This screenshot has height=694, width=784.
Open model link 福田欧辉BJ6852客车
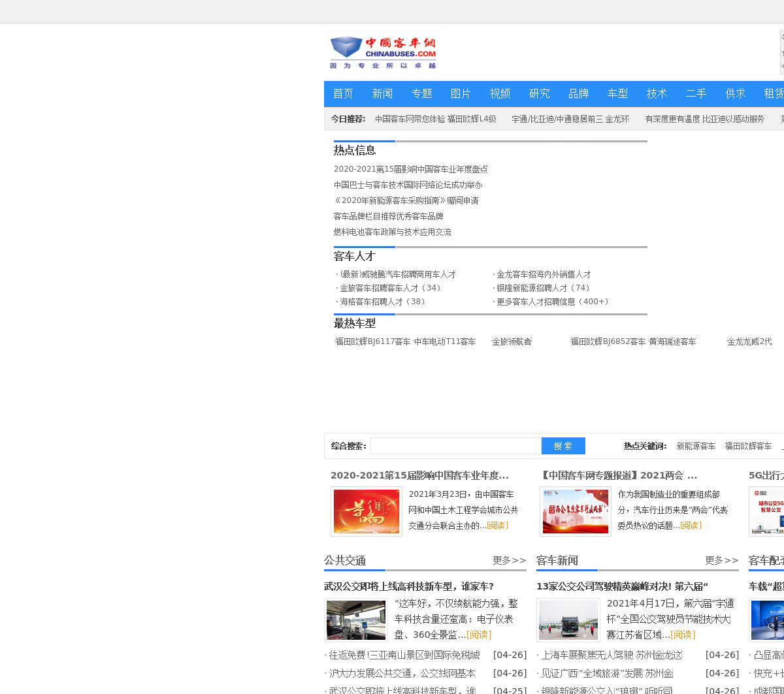[x=608, y=341]
